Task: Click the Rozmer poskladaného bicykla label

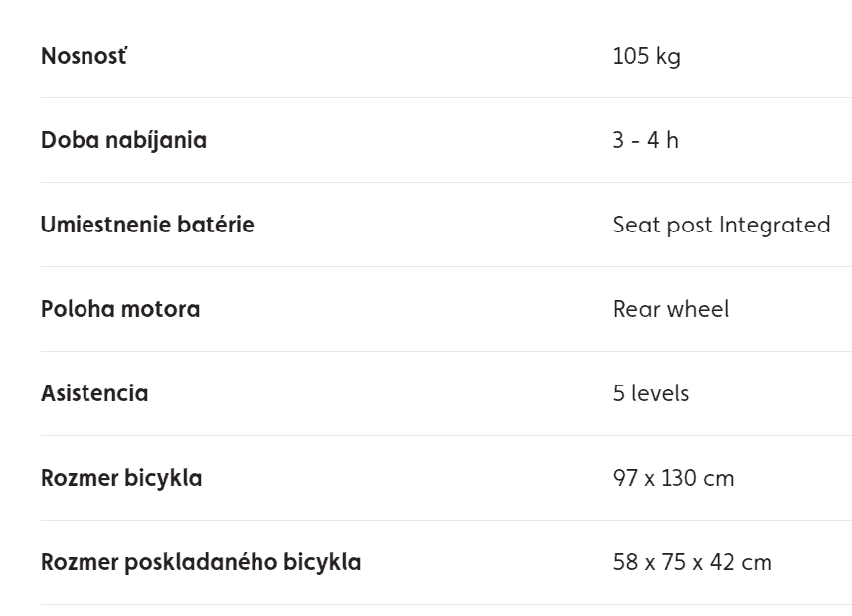Action: (x=201, y=562)
